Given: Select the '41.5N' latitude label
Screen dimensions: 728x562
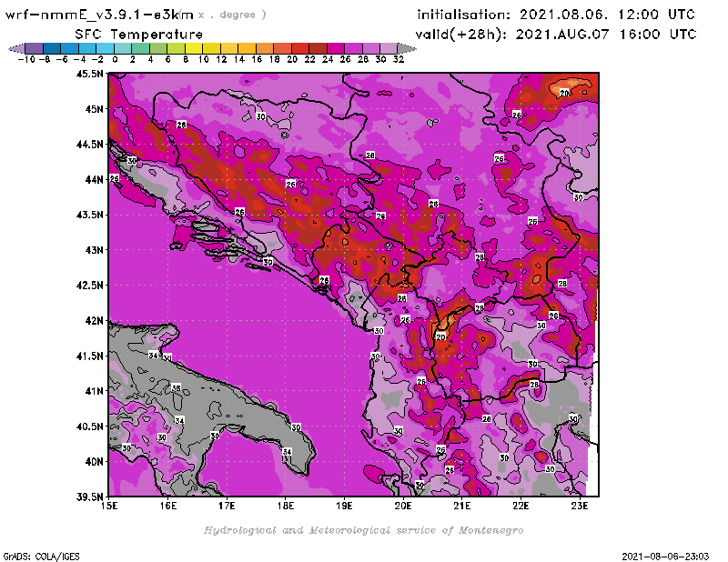Looking at the screenshot, I should (x=89, y=356).
